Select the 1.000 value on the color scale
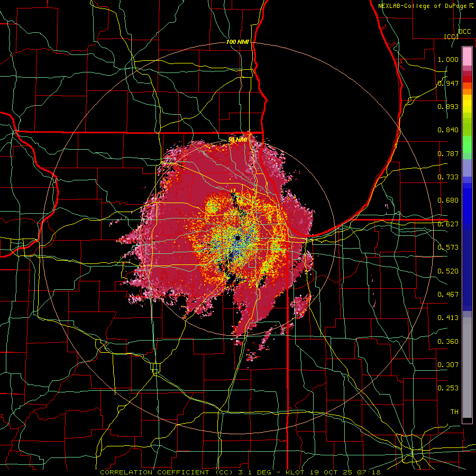This screenshot has height=476, width=476. click(448, 59)
